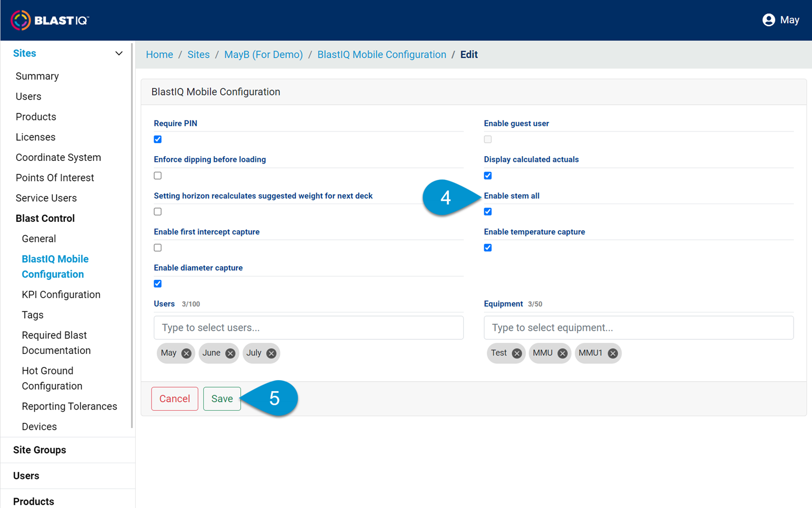Click the Save button
812x508 pixels.
tap(222, 399)
